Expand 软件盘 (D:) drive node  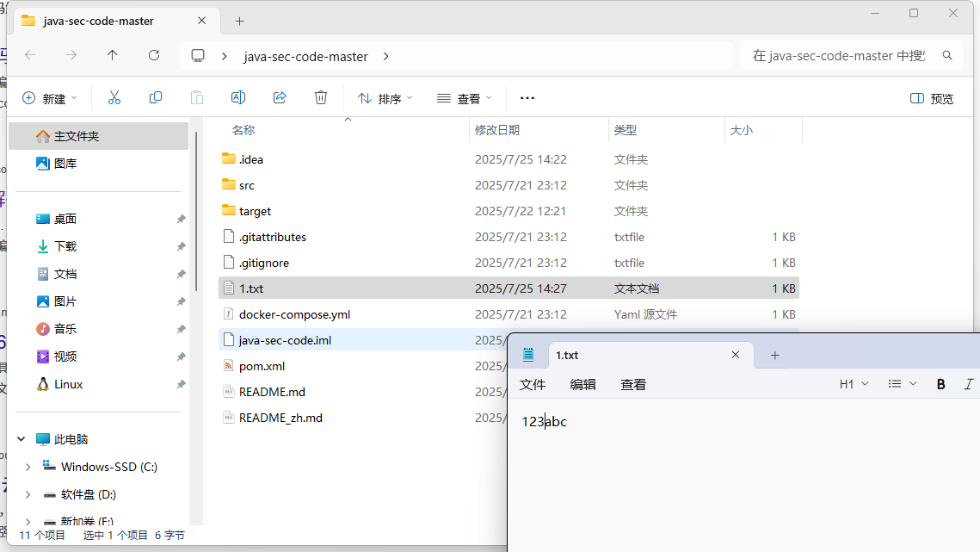tap(28, 494)
